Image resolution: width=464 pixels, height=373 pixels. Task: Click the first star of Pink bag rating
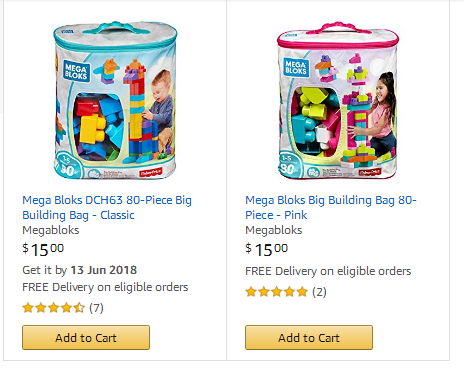pos(251,292)
